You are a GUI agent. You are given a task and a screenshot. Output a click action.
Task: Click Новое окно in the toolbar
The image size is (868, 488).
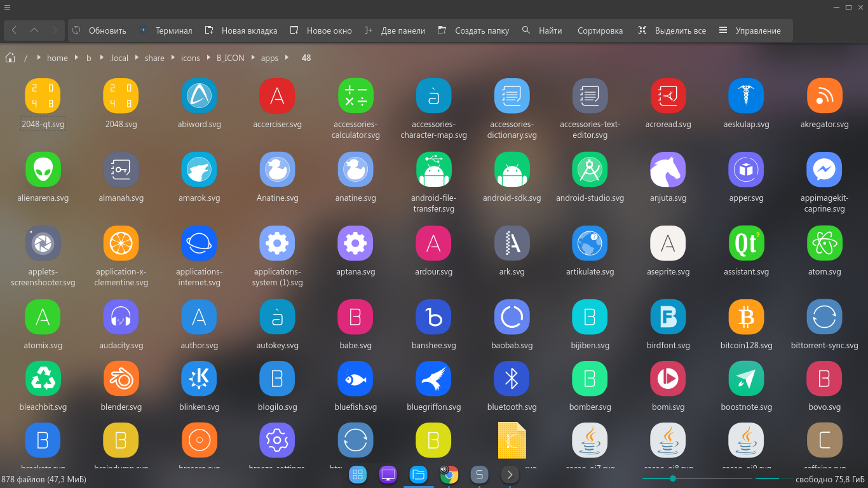[321, 30]
